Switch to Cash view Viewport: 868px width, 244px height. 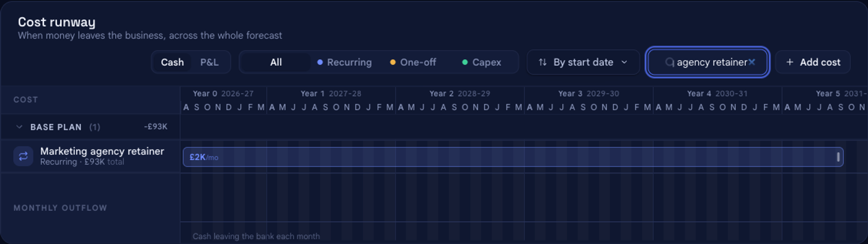[x=172, y=62]
